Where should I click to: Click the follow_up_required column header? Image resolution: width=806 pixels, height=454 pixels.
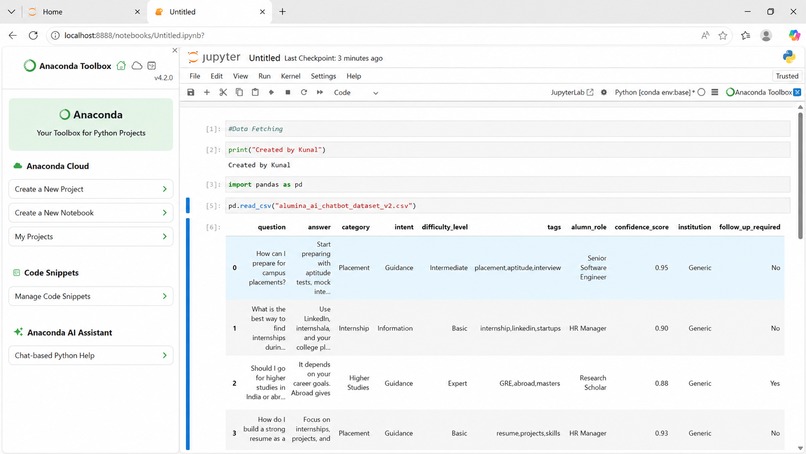tap(749, 227)
